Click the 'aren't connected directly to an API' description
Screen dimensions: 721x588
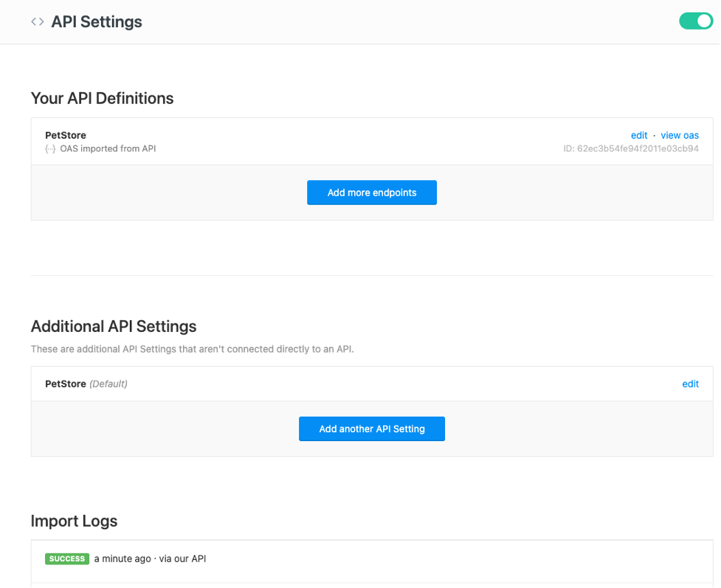pyautogui.click(x=192, y=349)
